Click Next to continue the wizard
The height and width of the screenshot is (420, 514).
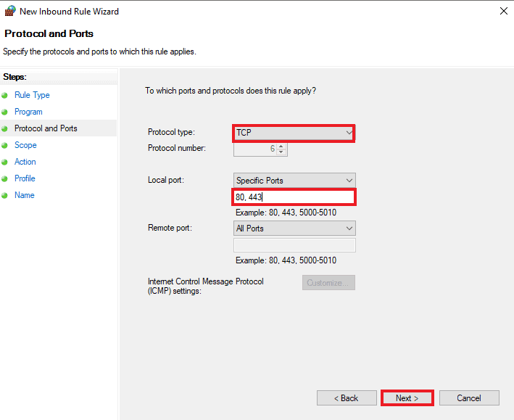[x=407, y=398]
